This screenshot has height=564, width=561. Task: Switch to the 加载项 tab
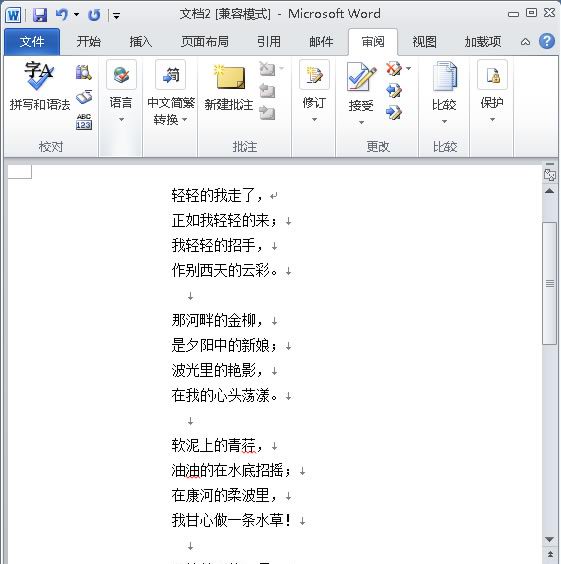[x=483, y=42]
